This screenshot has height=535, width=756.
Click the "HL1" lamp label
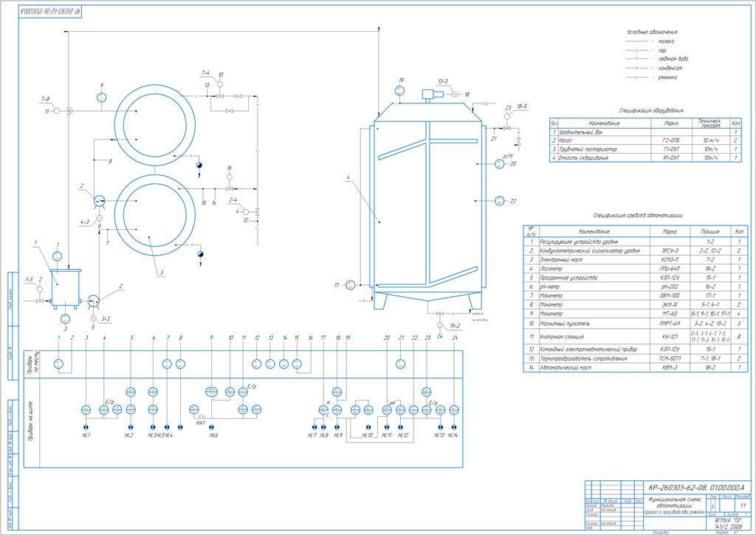point(86,435)
